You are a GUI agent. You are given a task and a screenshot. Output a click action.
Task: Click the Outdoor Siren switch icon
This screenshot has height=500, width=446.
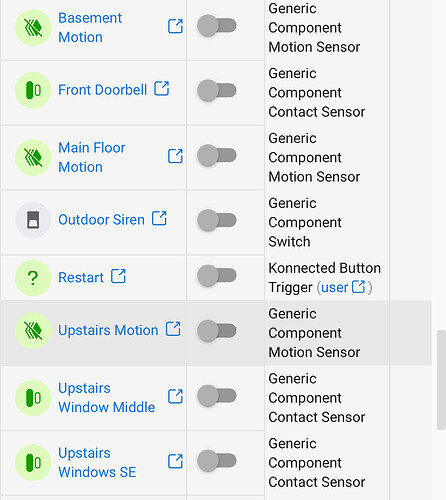pos(33,220)
